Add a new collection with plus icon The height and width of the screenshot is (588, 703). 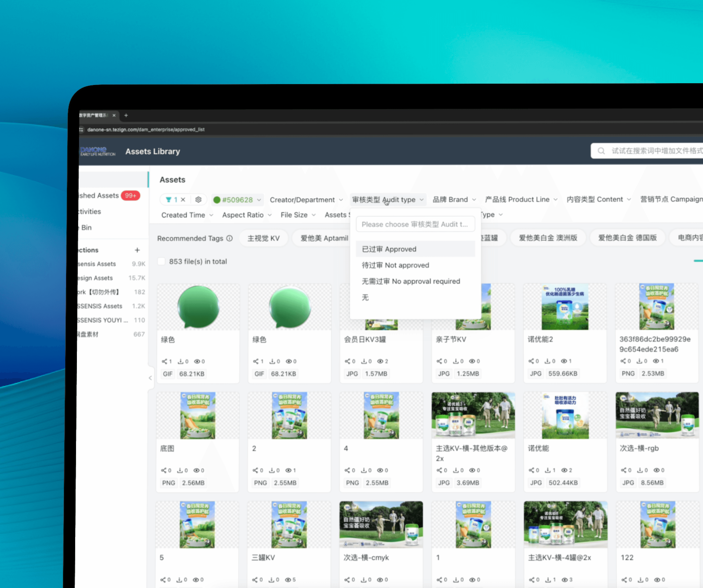137,250
